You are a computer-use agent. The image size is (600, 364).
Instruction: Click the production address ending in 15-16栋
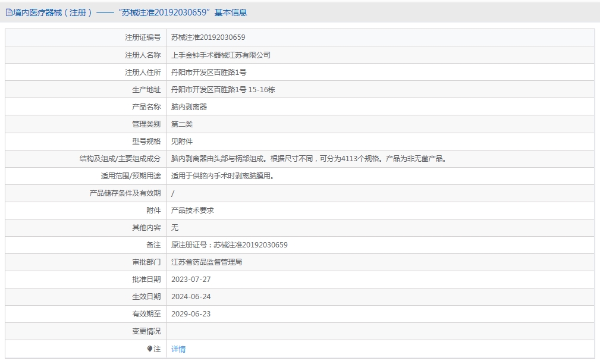223,89
